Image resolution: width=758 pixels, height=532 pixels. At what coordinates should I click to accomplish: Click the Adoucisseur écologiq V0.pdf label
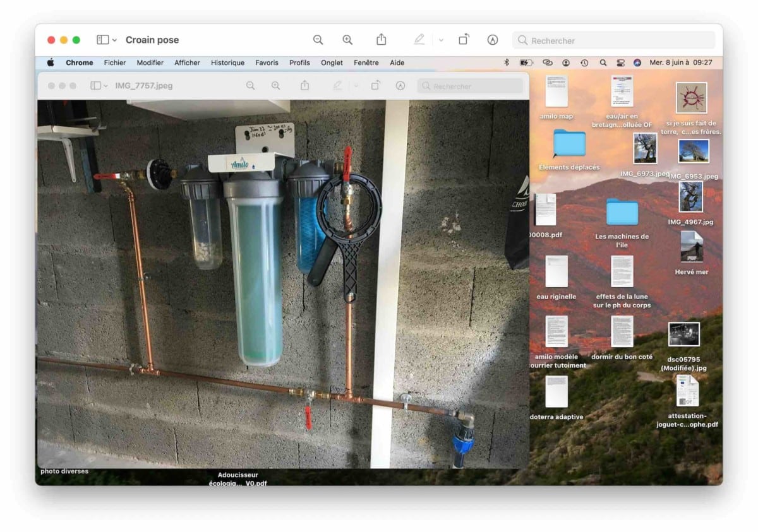(x=238, y=478)
